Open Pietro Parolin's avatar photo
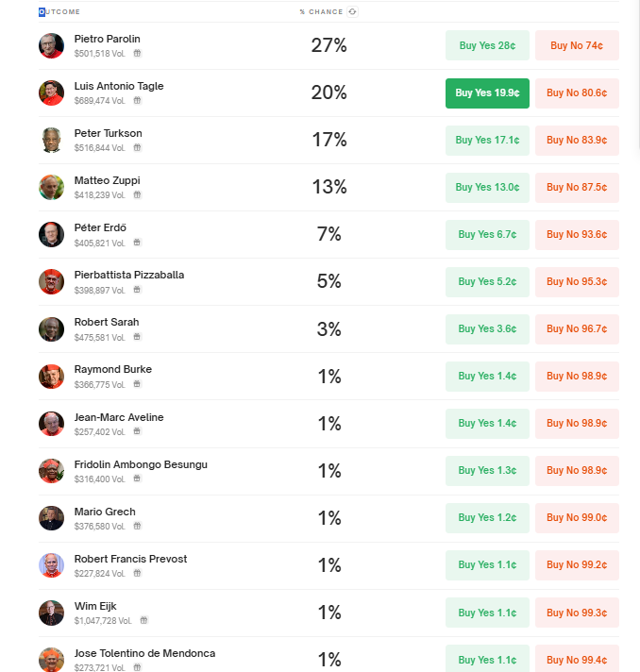 pyautogui.click(x=51, y=46)
